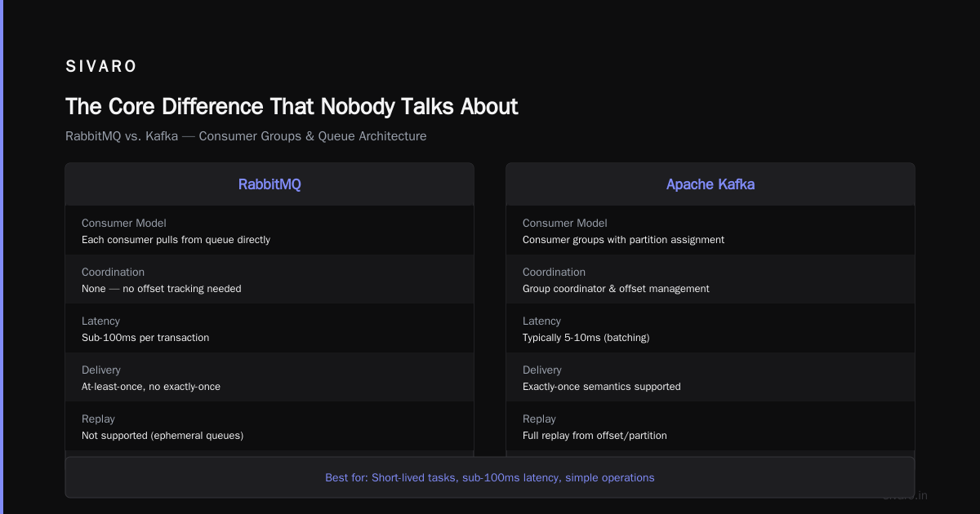This screenshot has height=514, width=980.
Task: Select "Latency" label in Apache Kafka column
Action: [541, 321]
